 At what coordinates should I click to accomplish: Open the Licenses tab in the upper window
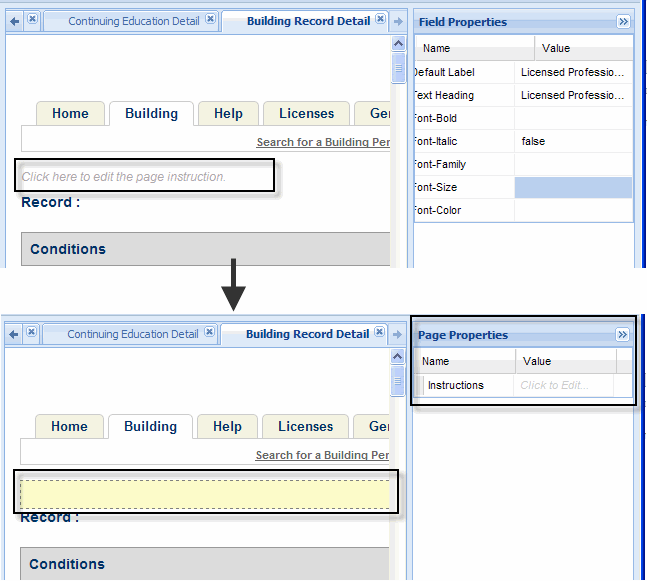coord(306,114)
